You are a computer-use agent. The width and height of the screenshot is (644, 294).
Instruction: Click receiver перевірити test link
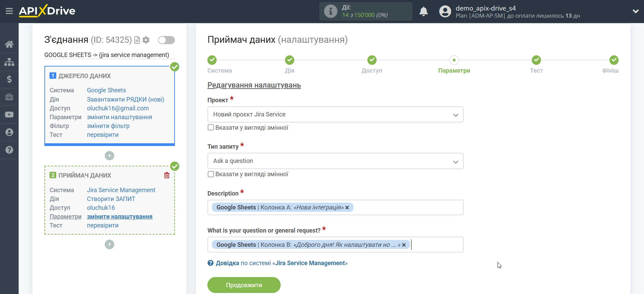103,225
